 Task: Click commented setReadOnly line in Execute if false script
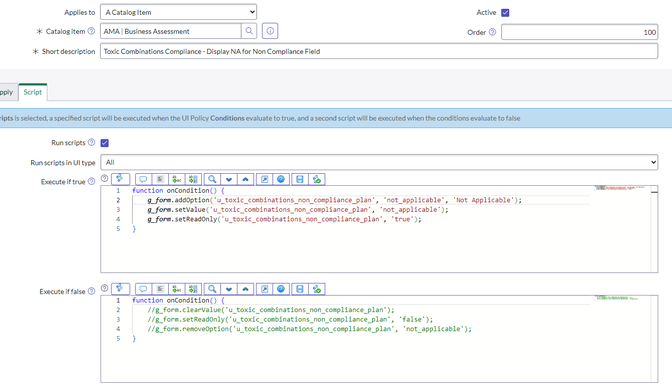point(290,319)
